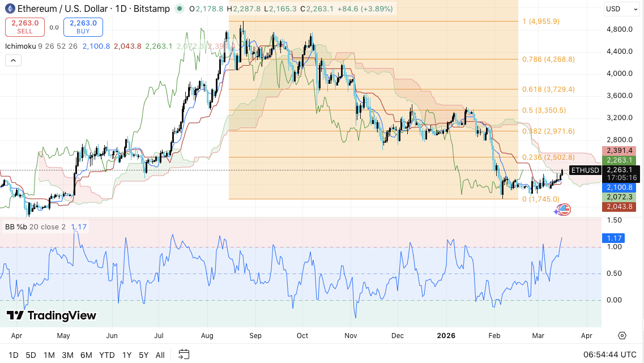Switch to the YTD time range
The image size is (644, 363).
(x=107, y=355)
